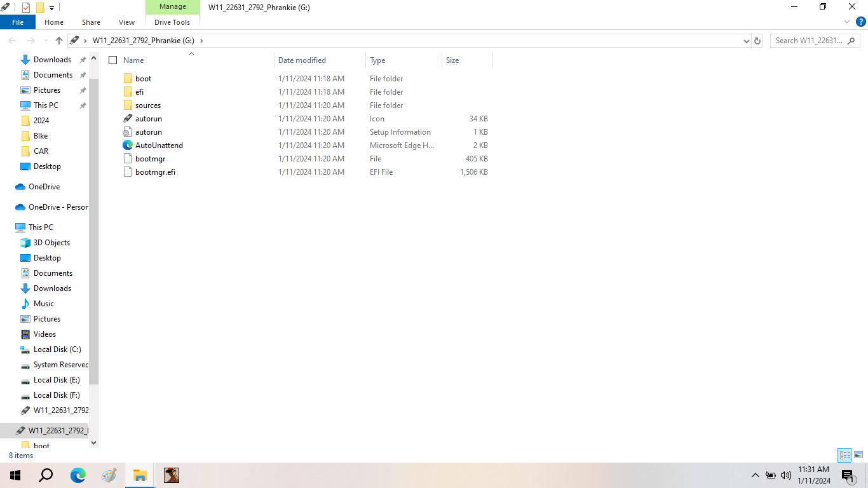Viewport: 868px width, 488px height.
Task: Open Music under This PC
Action: click(44, 304)
